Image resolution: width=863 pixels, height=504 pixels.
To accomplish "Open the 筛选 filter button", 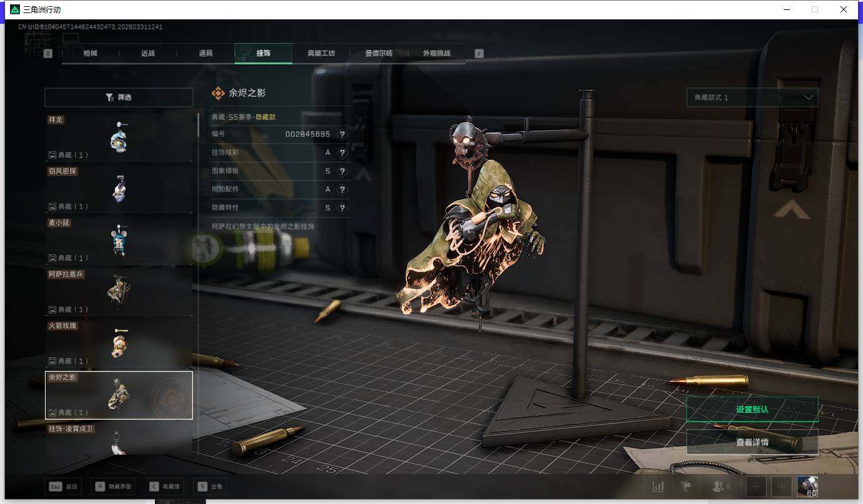I will point(119,97).
